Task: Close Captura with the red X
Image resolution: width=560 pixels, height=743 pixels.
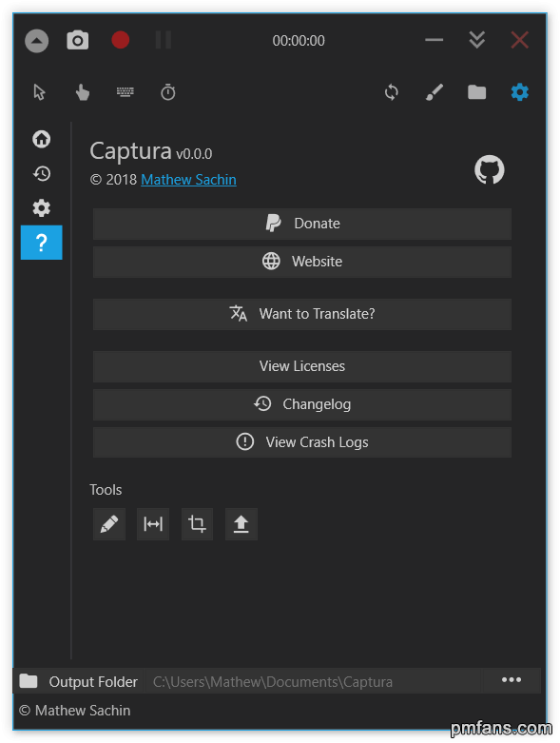Action: [x=520, y=40]
